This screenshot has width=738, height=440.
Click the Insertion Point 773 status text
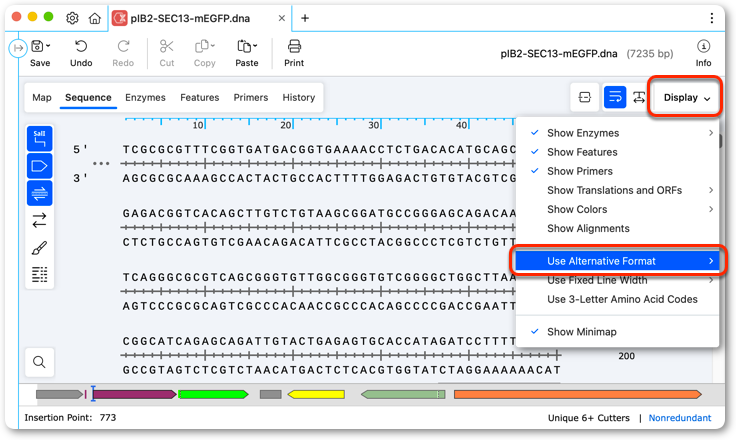70,418
